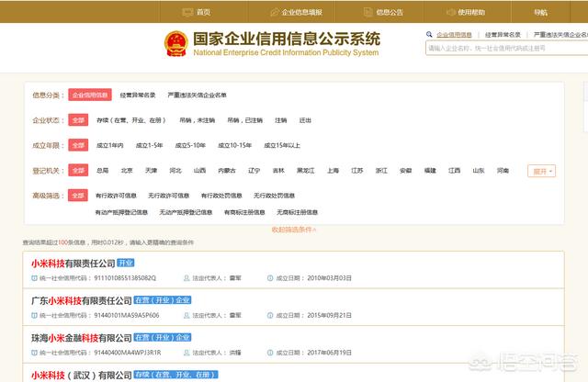Select 严重违法失信企业名单 in the 信息分类 row
The width and height of the screenshot is (588, 382).
(197, 95)
